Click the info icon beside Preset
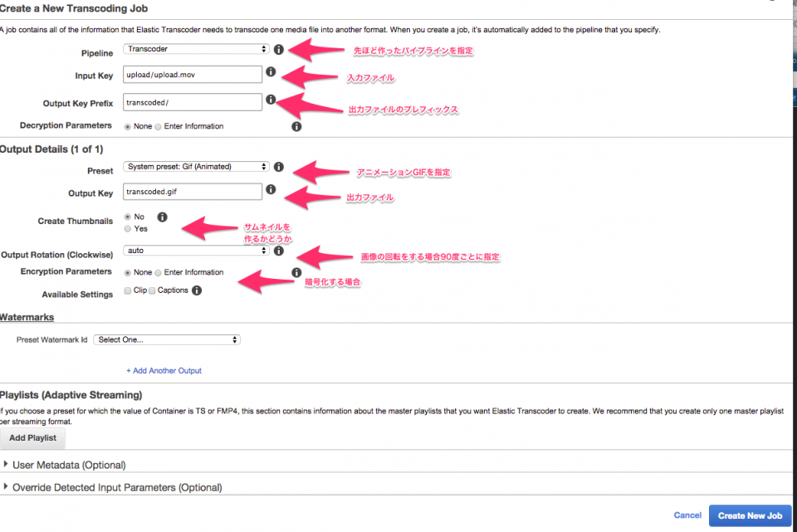The width and height of the screenshot is (797, 532). coord(278,166)
